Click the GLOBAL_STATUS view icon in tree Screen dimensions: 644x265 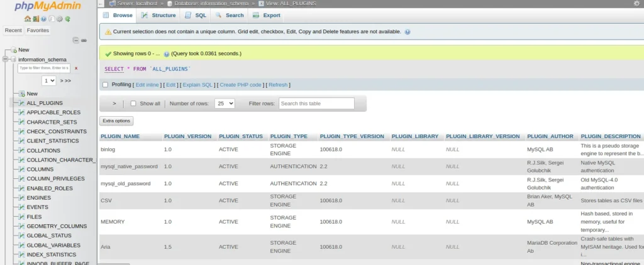[x=22, y=236]
